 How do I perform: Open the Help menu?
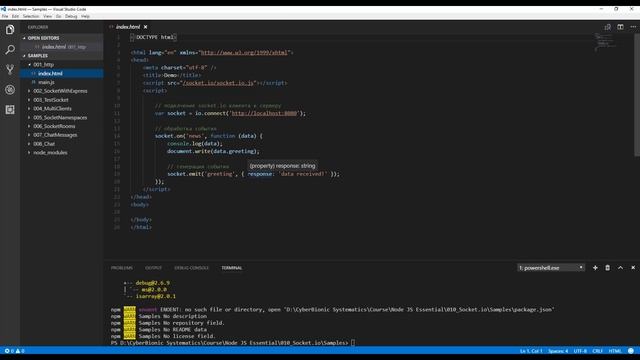point(85,16)
